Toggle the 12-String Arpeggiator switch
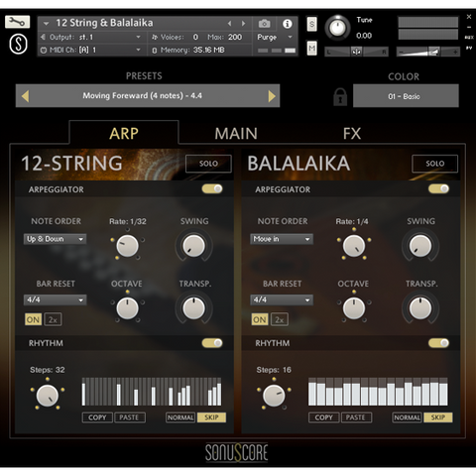The image size is (476, 476). [x=212, y=188]
